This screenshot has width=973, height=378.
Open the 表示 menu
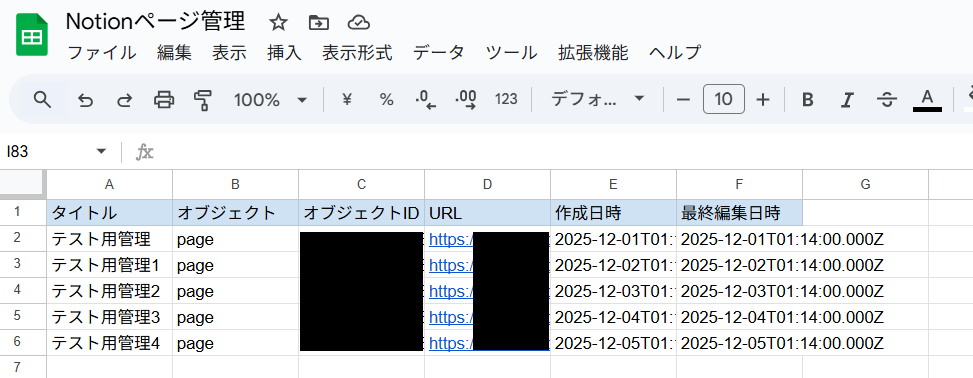[x=229, y=53]
